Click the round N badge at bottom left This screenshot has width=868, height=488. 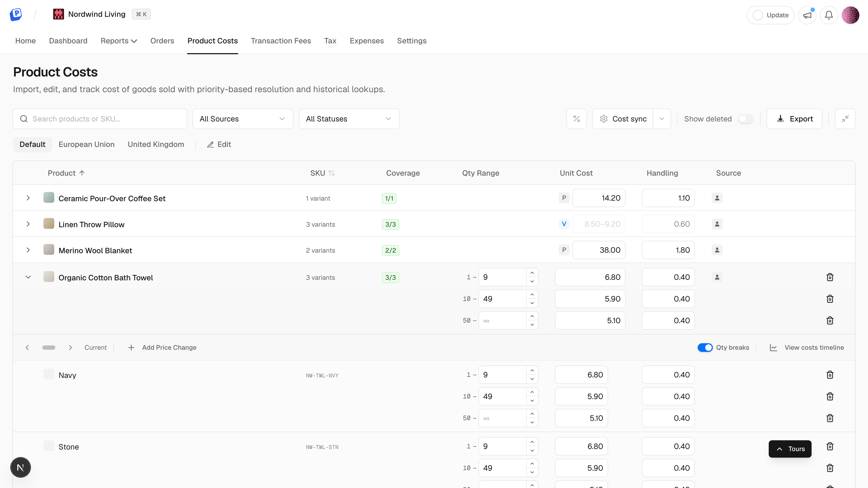21,467
